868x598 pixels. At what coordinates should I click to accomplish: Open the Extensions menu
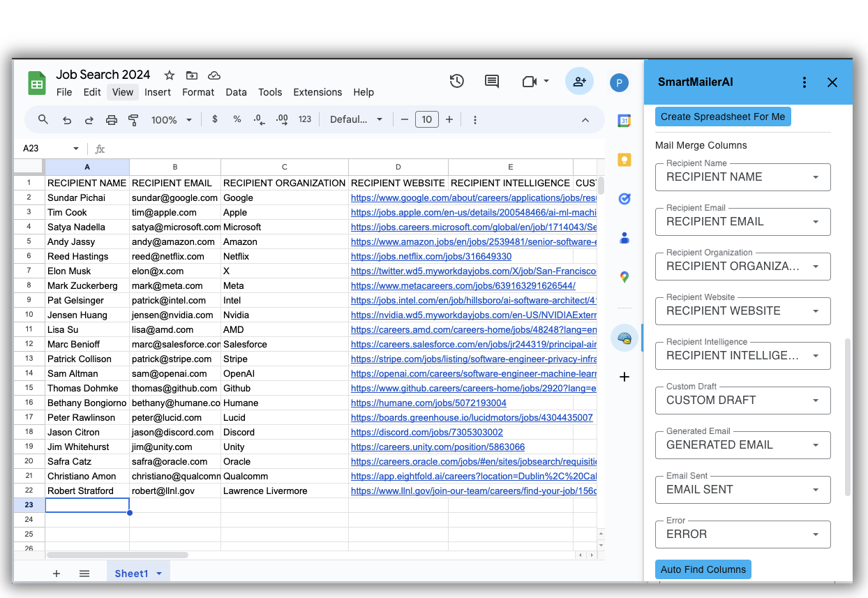[317, 92]
